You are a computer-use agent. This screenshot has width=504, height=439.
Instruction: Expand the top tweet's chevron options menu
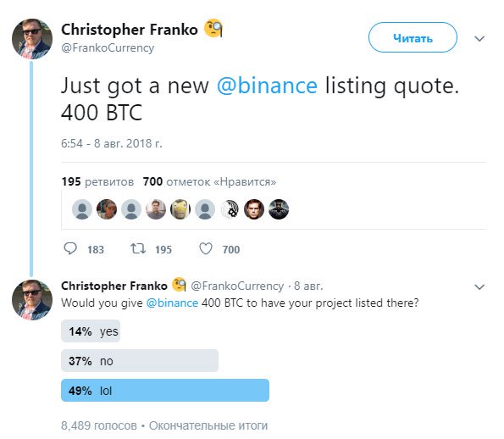coord(479,39)
